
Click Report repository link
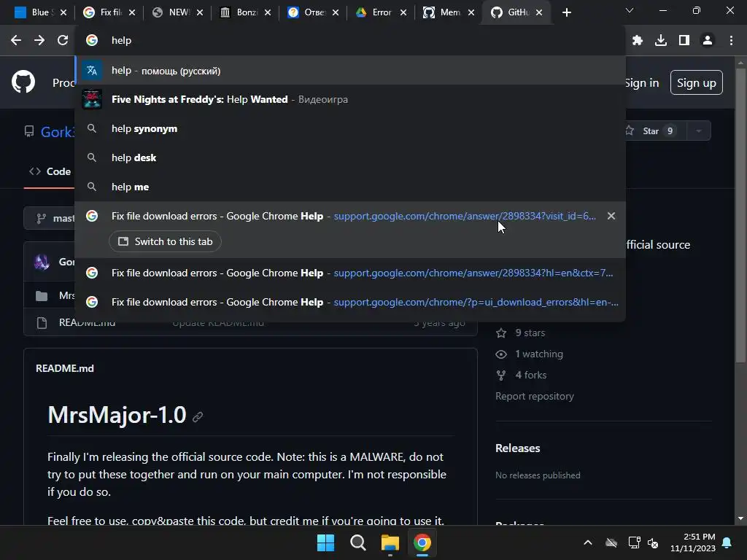[x=535, y=396]
